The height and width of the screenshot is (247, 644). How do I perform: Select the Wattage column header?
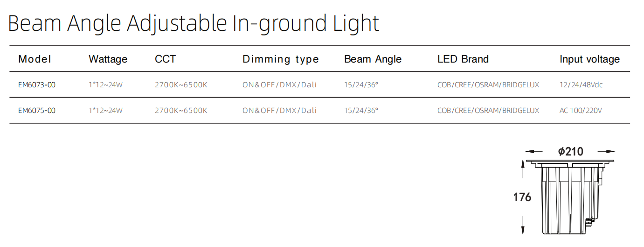point(108,59)
